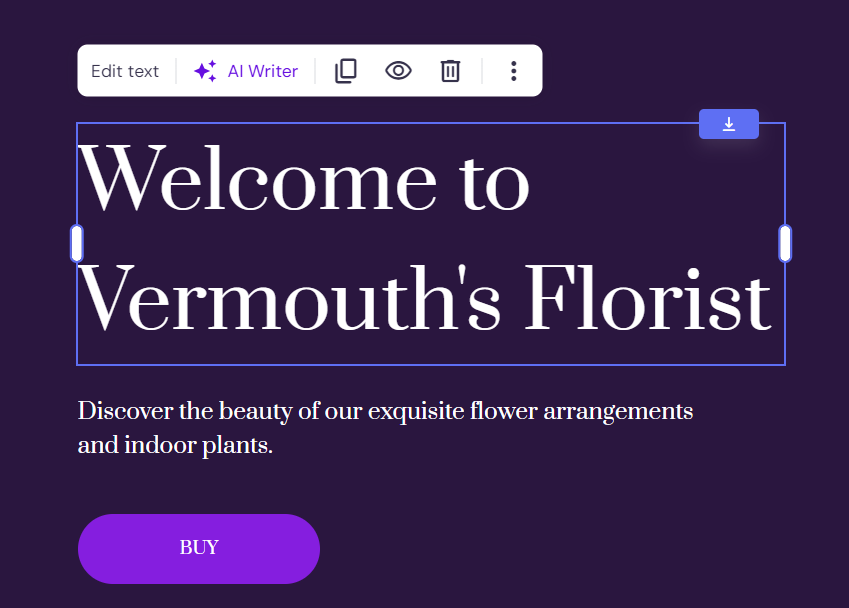Click the right resize handle

click(785, 244)
